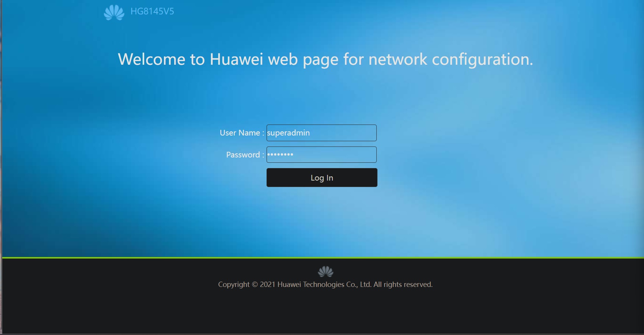
Task: Click the superadmin text in username box
Action: (288, 133)
